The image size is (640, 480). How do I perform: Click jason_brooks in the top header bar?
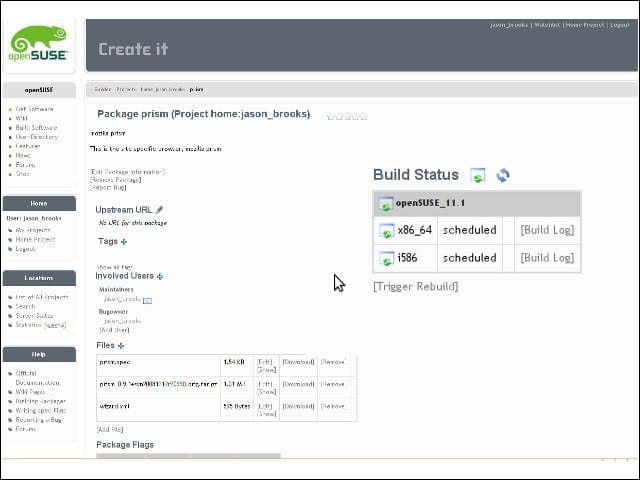[x=509, y=25]
